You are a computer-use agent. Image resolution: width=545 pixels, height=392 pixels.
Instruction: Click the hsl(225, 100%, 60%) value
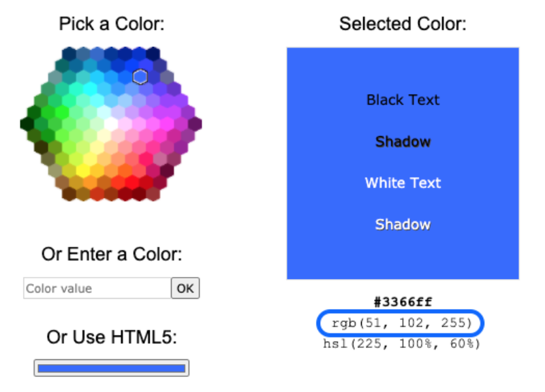click(x=401, y=344)
